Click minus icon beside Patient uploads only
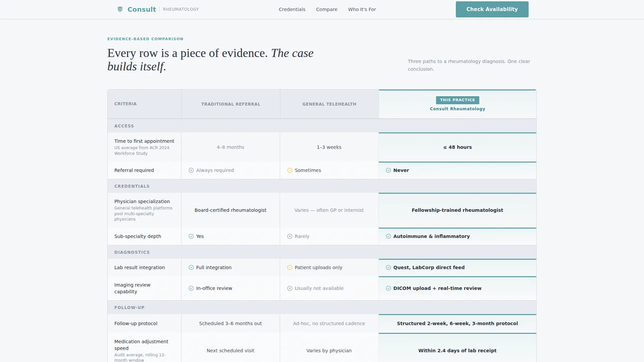Screen dimensions: 644x362 290,267
